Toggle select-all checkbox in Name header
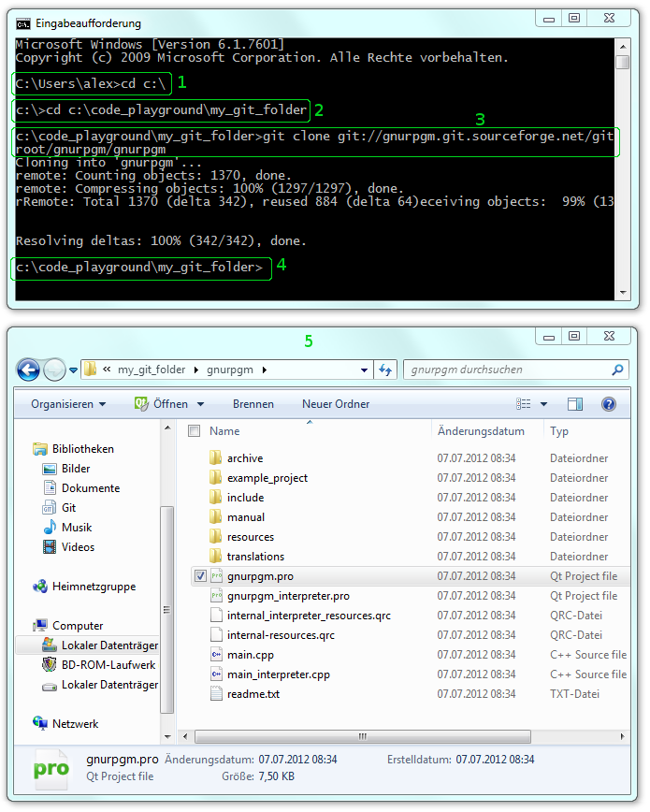This screenshot has width=650, height=812. [195, 431]
